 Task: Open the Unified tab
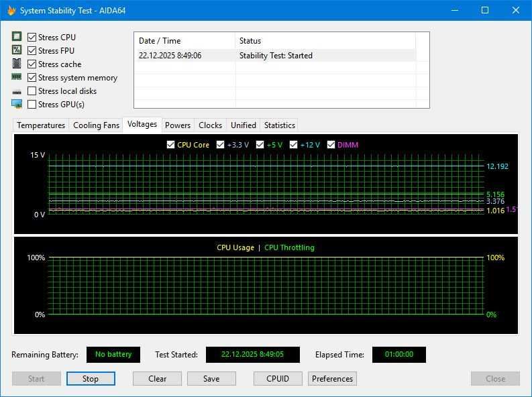[244, 125]
